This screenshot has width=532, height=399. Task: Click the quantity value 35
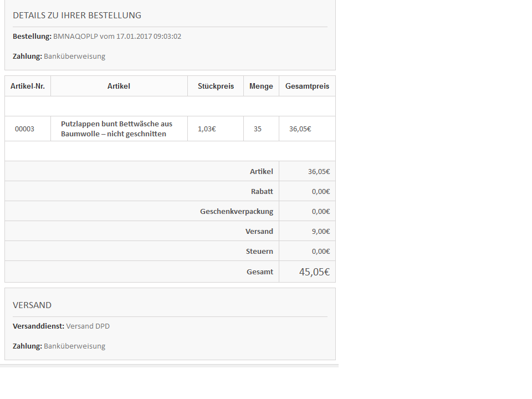tap(258, 129)
